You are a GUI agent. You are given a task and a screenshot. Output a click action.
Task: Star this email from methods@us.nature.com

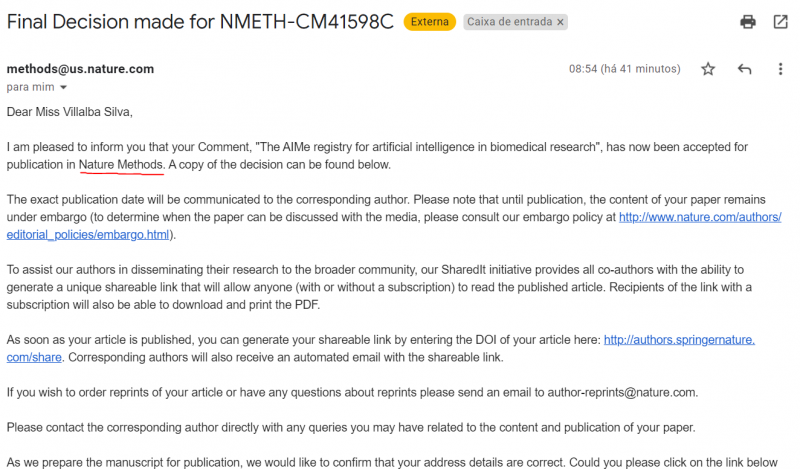coord(708,69)
